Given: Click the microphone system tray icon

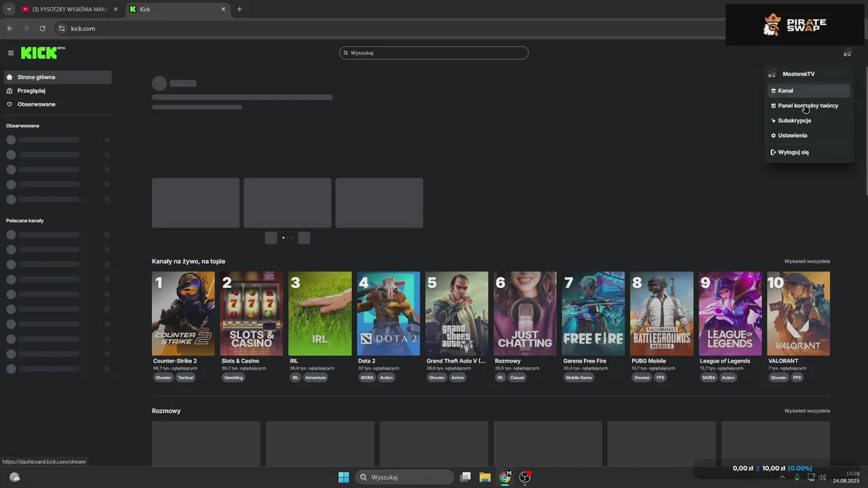Looking at the screenshot, I should pos(797,477).
